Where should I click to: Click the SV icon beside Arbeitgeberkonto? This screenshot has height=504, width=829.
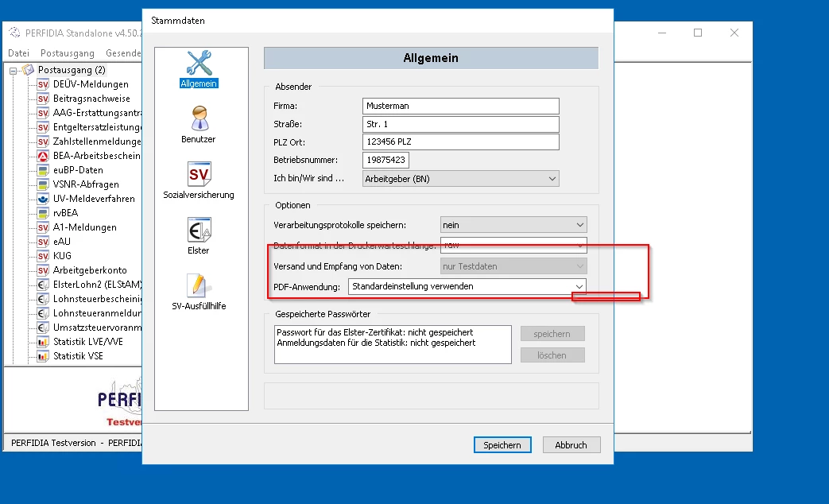click(44, 270)
